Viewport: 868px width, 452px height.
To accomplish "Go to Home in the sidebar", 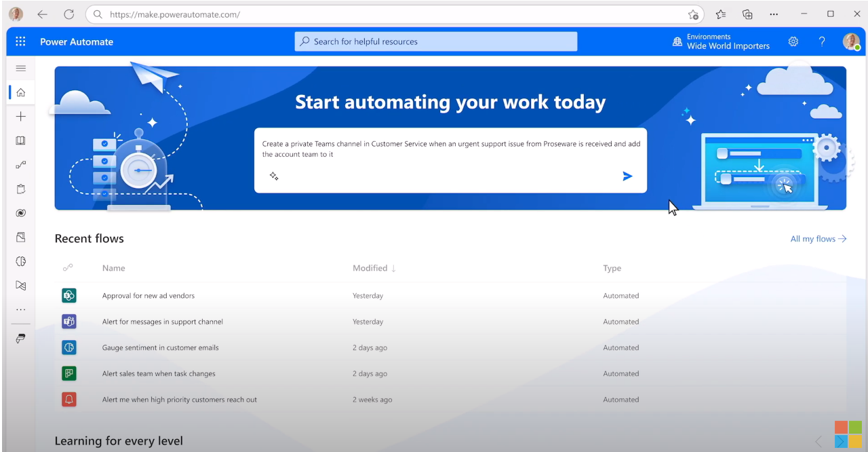I will coord(20,92).
